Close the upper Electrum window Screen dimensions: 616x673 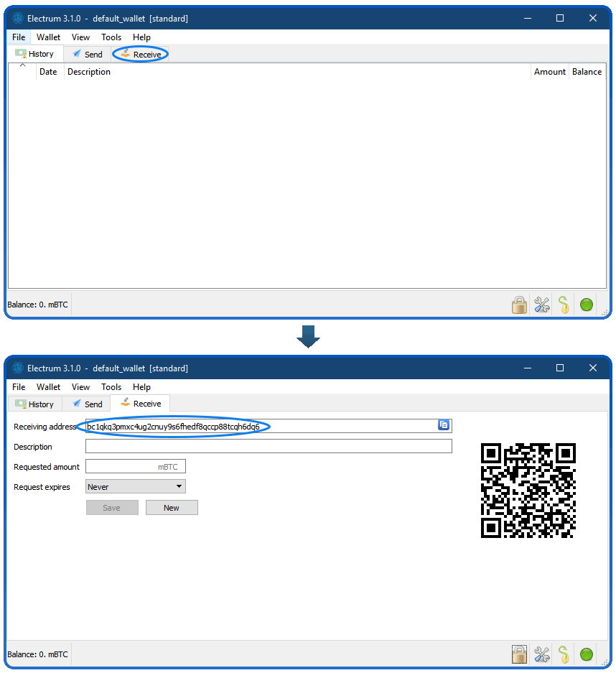pyautogui.click(x=593, y=18)
